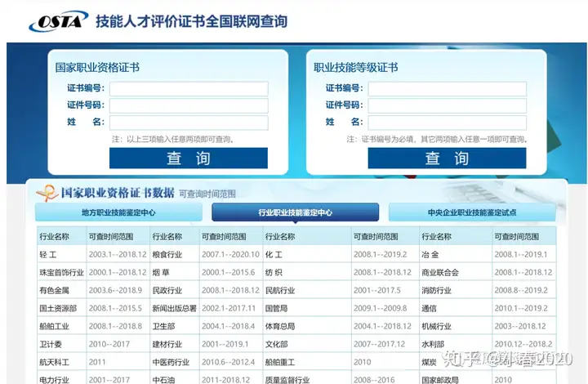The width and height of the screenshot is (588, 384).
Task: Click 姓名 field under 国家职业资格证书
Action: 189,123
